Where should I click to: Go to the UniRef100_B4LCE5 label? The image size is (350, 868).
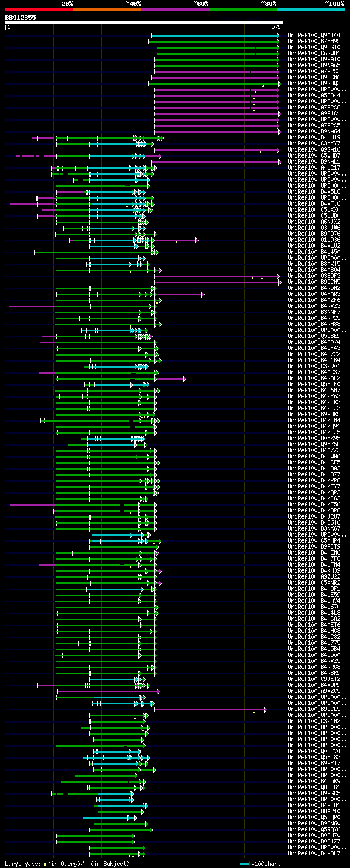[314, 463]
